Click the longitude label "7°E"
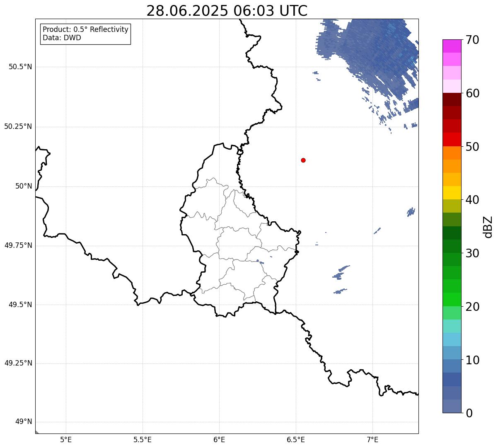 [372, 439]
